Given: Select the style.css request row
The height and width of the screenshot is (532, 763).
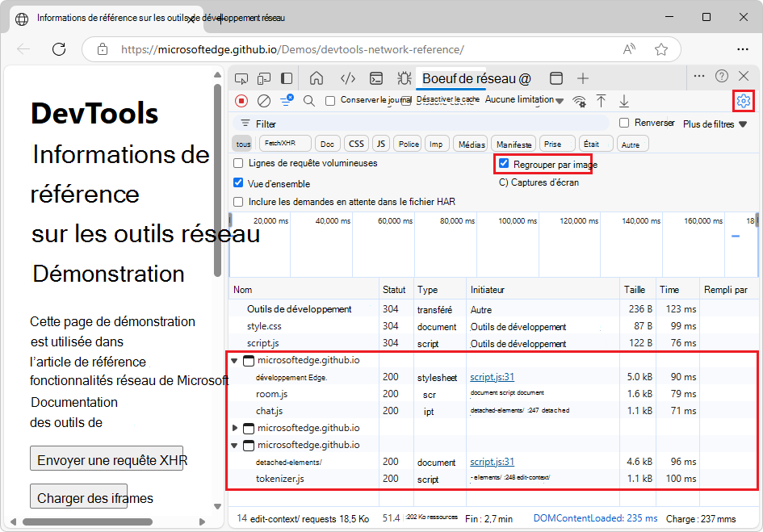Looking at the screenshot, I should tap(493, 326).
